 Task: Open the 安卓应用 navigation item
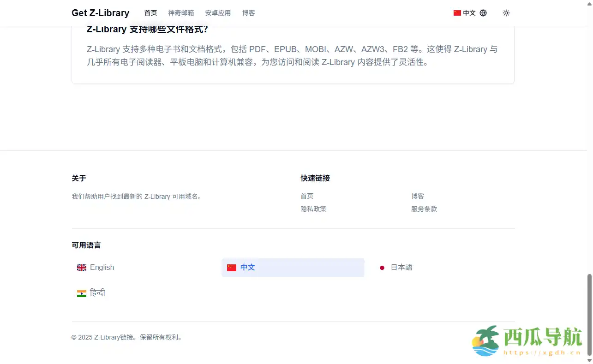coord(218,13)
